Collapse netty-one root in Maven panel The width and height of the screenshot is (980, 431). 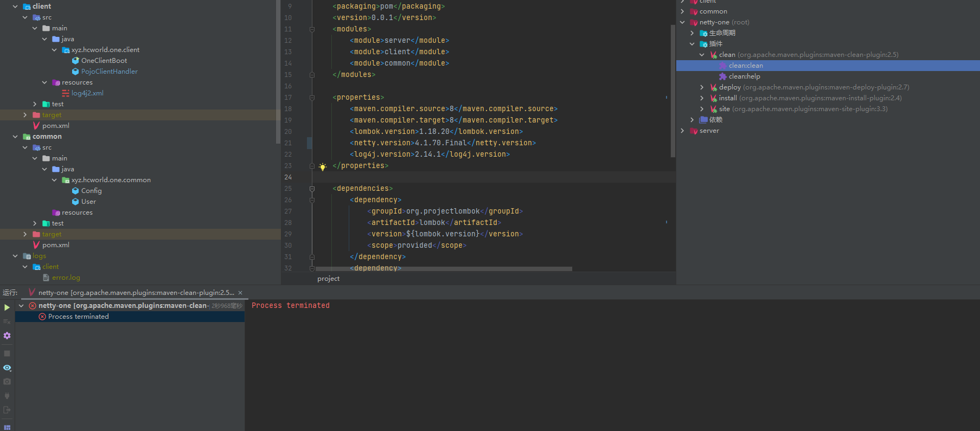pos(682,22)
